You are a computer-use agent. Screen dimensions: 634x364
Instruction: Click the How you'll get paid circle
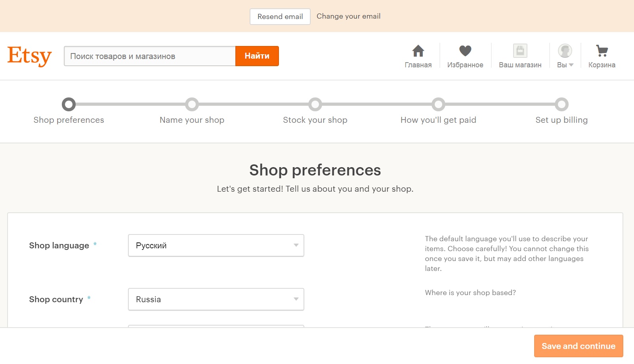tap(438, 104)
